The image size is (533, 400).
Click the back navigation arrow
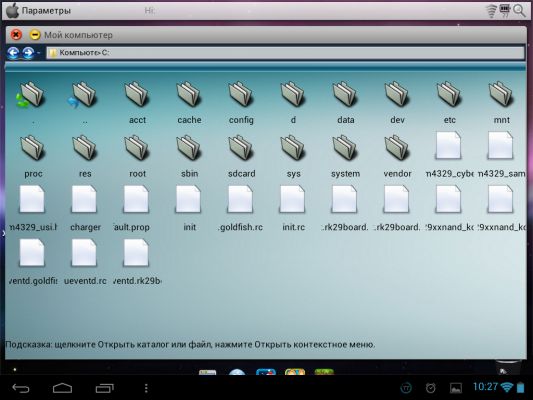(x=13, y=53)
